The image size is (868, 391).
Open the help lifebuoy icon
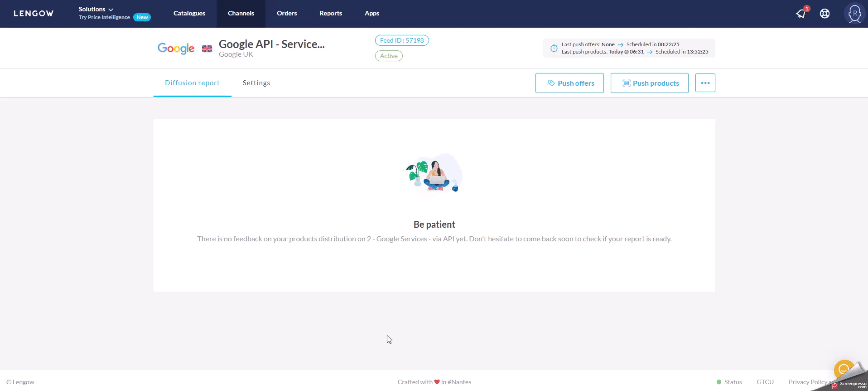[x=825, y=14]
